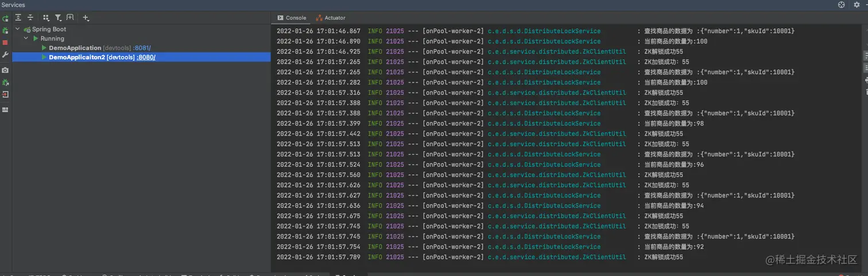This screenshot has height=276, width=868.
Task: Select DemoApplication service row
Action: [x=141, y=48]
